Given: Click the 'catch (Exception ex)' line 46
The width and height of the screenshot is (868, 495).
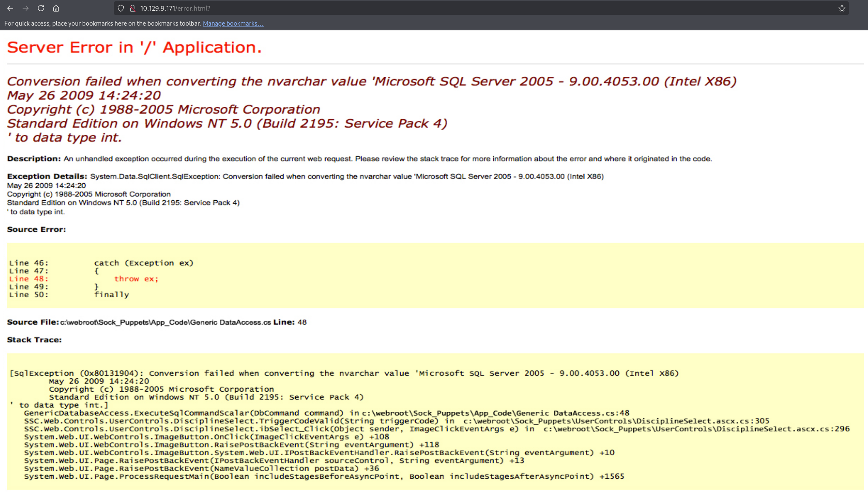Looking at the screenshot, I should click(x=143, y=263).
